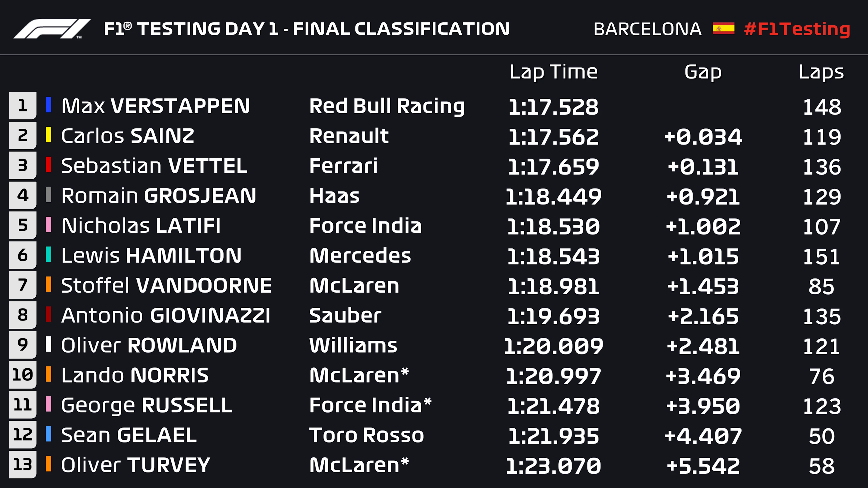Click position 1 number badge

coord(23,105)
